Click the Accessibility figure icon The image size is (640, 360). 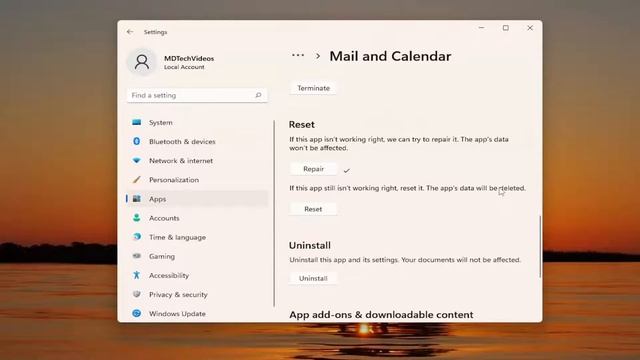pos(137,275)
